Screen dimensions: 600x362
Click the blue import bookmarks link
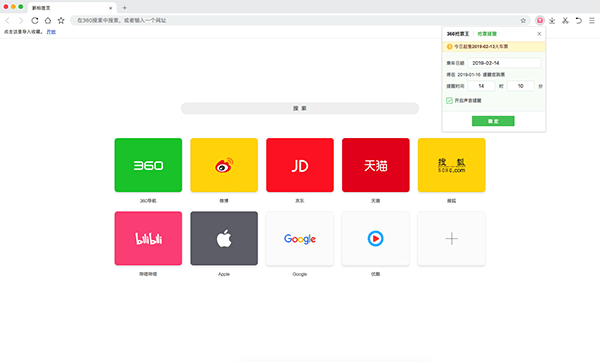51,32
